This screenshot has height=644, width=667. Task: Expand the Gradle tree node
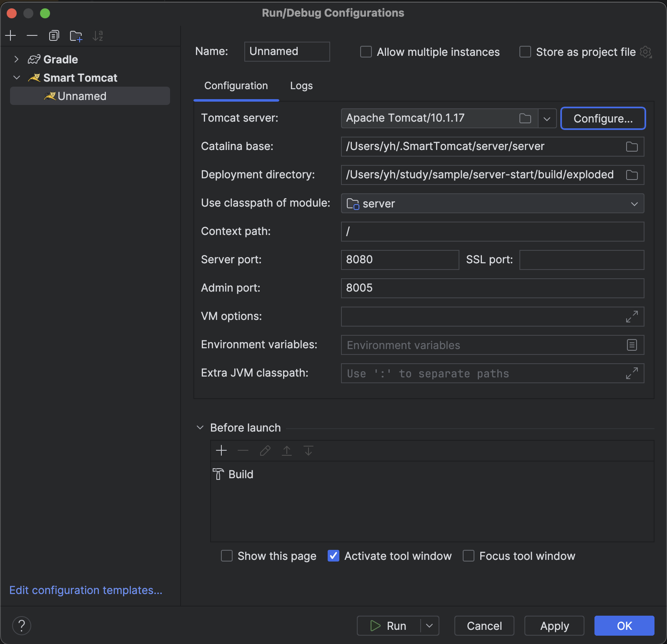16,60
